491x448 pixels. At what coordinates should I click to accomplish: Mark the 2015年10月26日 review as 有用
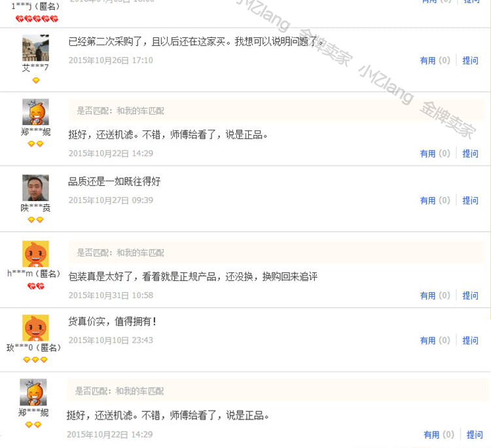tap(435, 60)
